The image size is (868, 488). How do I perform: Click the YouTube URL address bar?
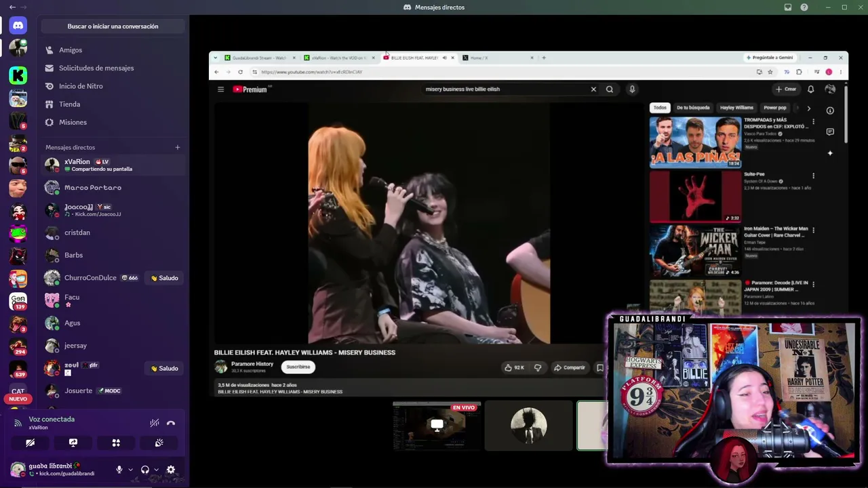click(x=502, y=72)
